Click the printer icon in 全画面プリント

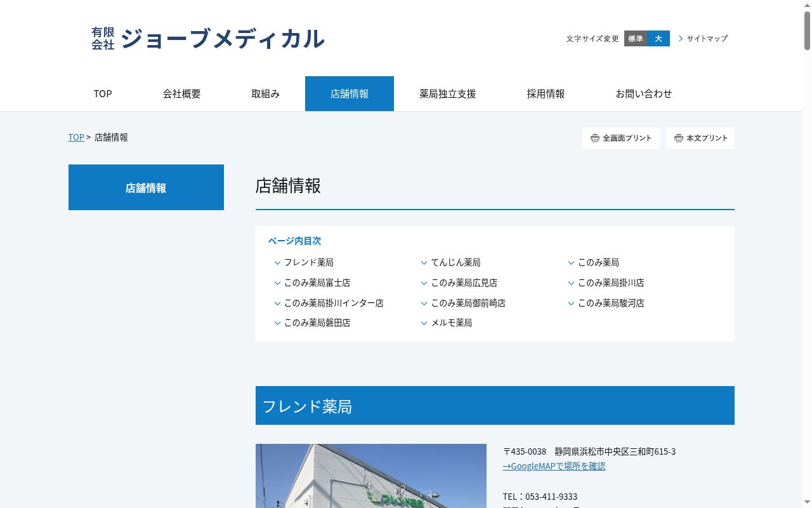coord(594,138)
